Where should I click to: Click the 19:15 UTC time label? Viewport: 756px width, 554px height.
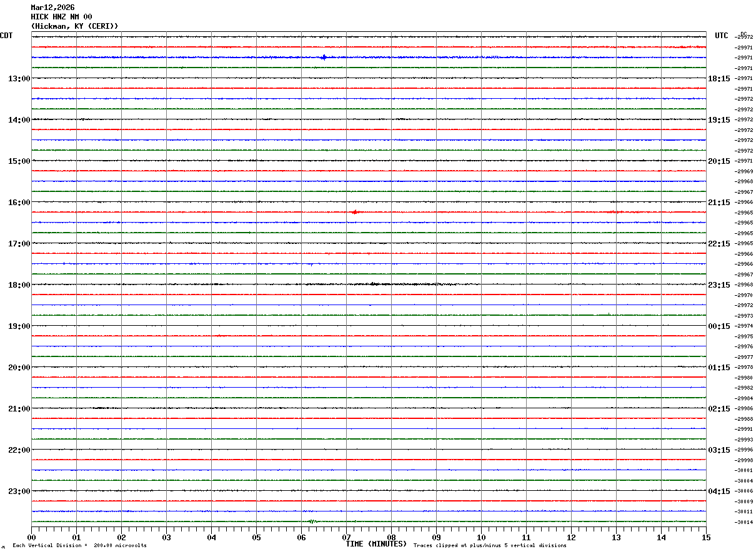(x=719, y=120)
